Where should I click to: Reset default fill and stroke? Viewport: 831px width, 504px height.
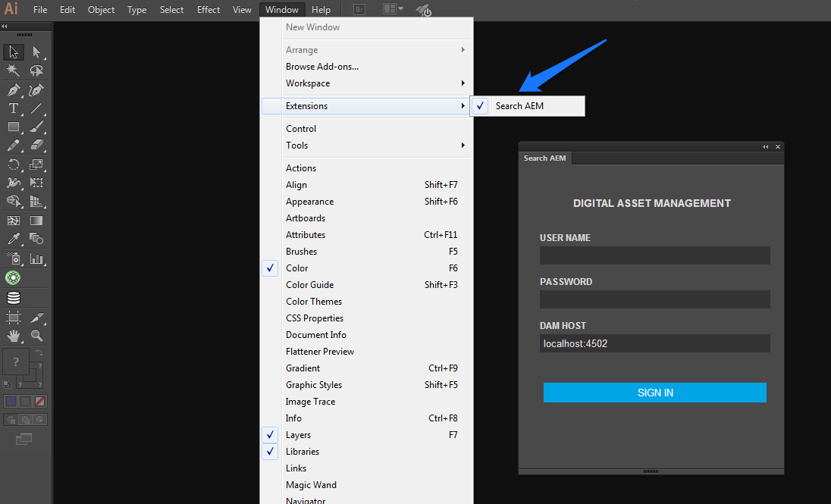tap(6, 384)
